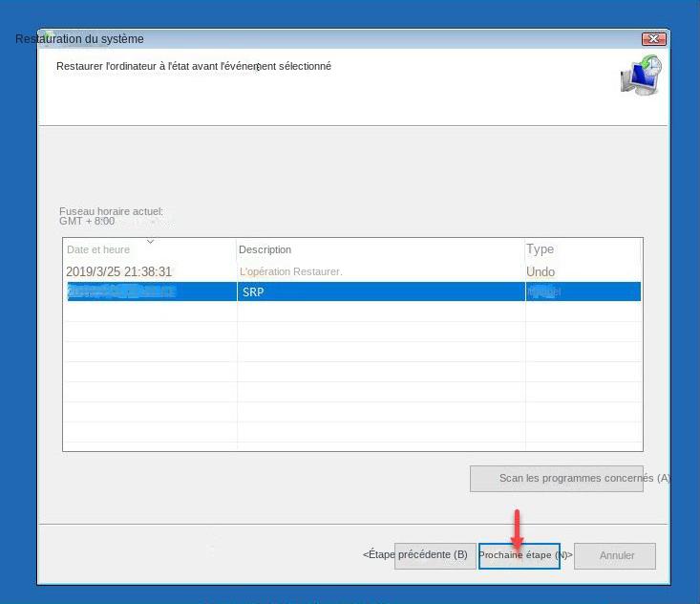Continue with Prochaine étape (N) button

click(x=520, y=556)
